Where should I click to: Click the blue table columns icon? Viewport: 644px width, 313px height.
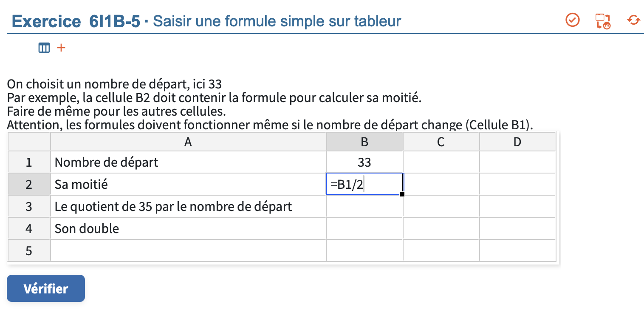tap(44, 48)
